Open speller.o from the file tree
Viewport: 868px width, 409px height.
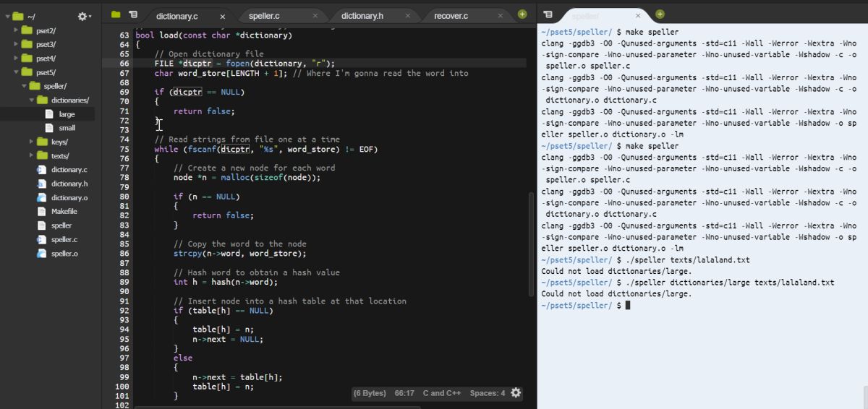[64, 254]
